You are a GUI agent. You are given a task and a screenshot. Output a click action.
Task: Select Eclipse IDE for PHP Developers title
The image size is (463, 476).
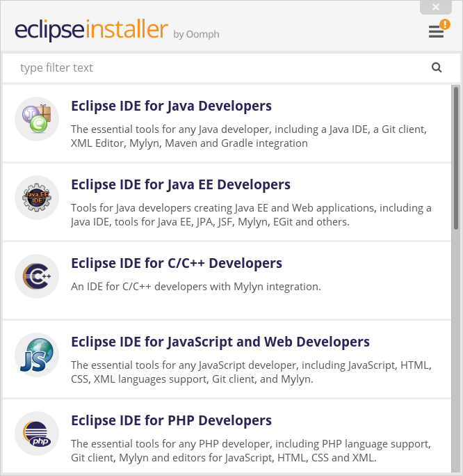[171, 420]
